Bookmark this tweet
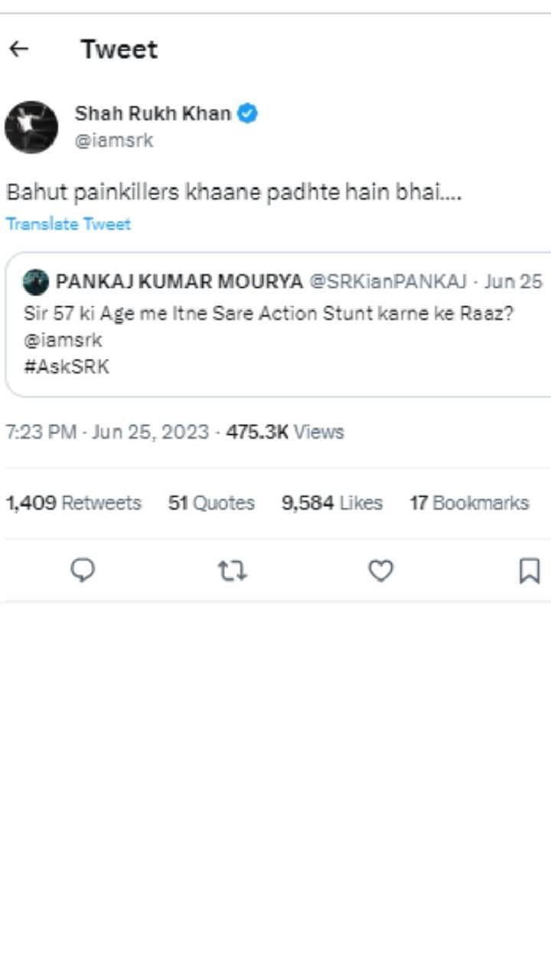Viewport: 551px width, 980px height. click(530, 570)
